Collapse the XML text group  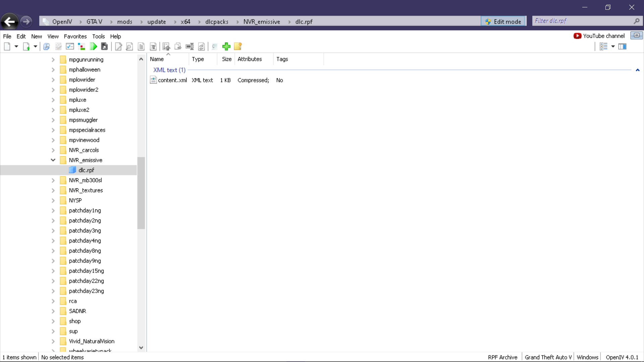[x=637, y=70]
